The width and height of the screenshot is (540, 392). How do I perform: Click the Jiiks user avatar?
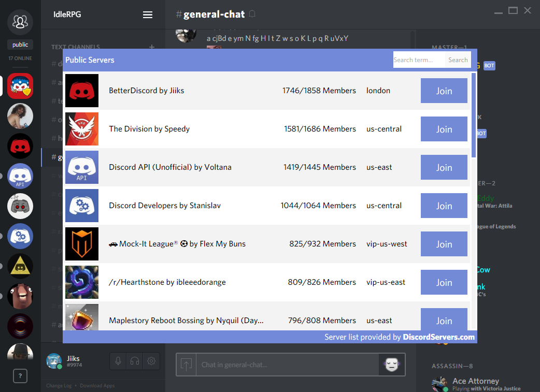click(54, 361)
